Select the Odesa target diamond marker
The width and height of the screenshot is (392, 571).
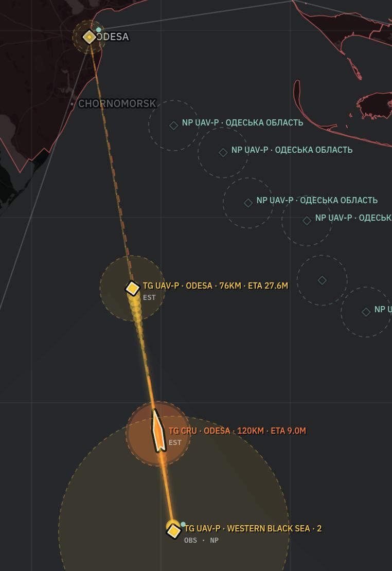90,37
